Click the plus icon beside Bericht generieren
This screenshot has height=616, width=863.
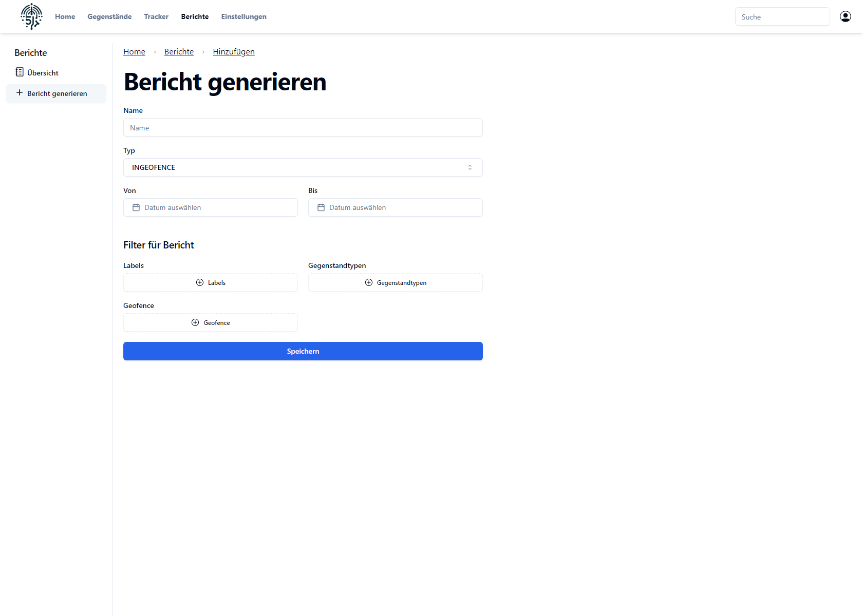pos(20,93)
